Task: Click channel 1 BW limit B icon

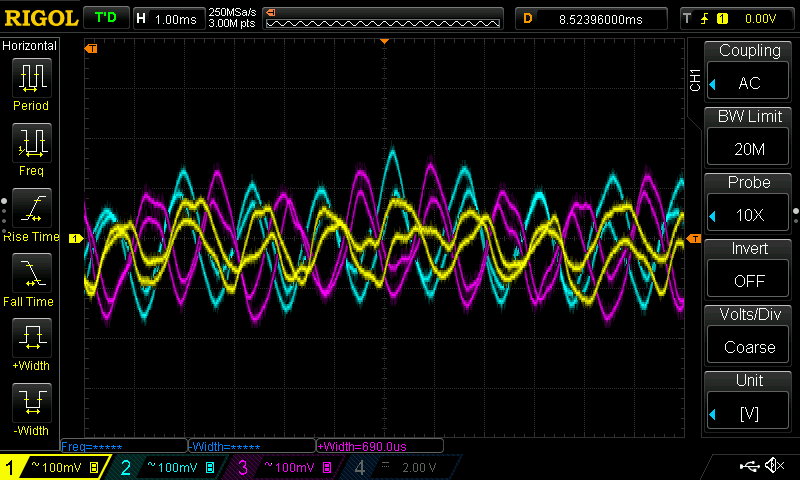Action: (94, 467)
